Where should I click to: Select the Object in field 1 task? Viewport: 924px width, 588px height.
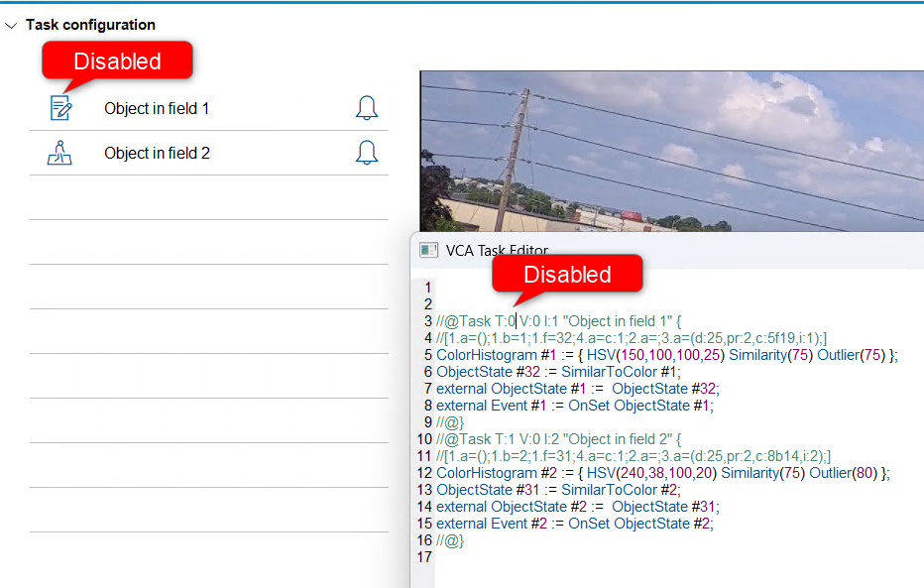[209, 108]
